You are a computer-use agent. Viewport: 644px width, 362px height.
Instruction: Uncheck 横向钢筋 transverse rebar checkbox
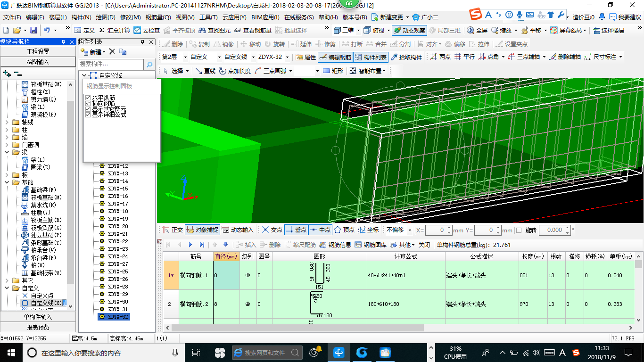(x=88, y=103)
